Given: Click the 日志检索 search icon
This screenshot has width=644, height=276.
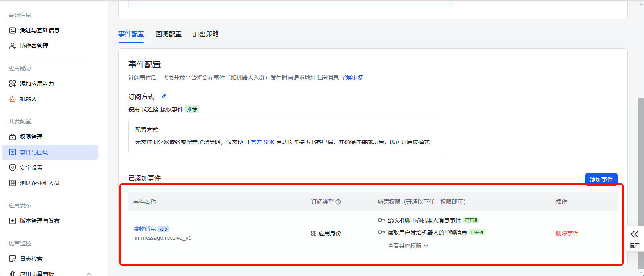Looking at the screenshot, I should pos(13,259).
